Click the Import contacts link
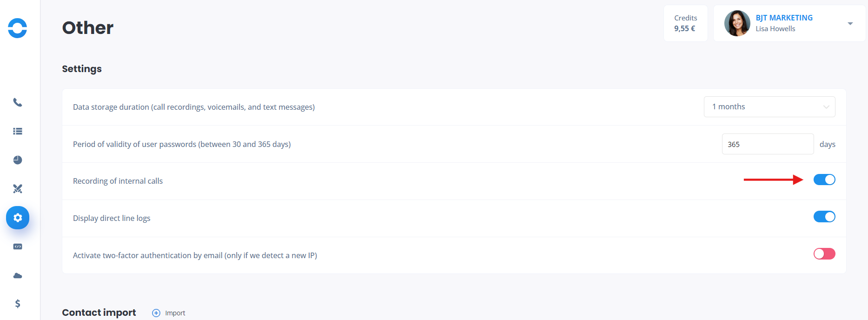 click(175, 313)
